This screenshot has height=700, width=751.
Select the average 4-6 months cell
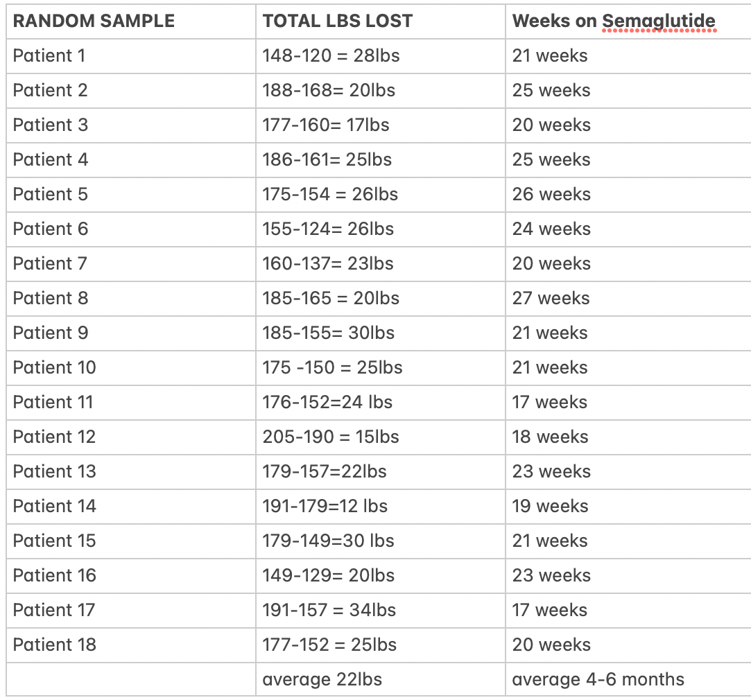click(x=598, y=679)
